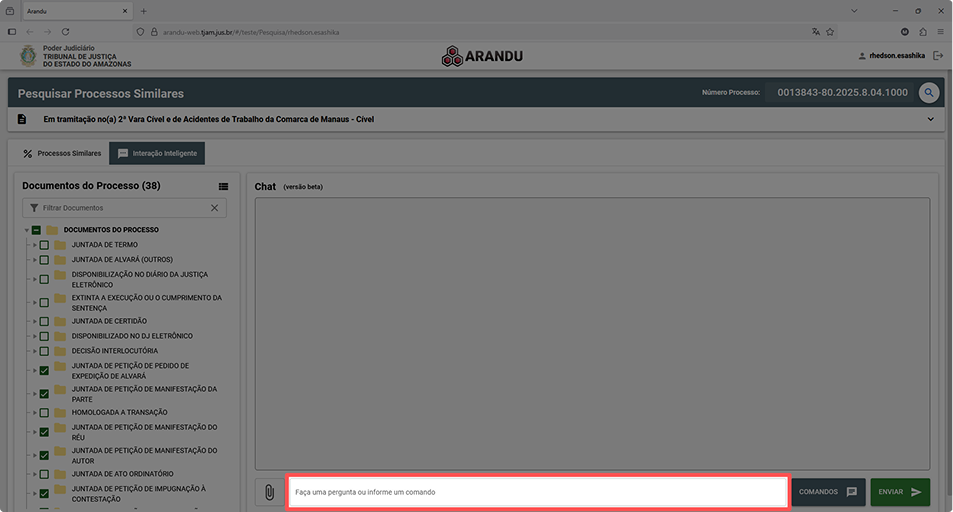Viewport: 953px width, 512px height.
Task: Check the JUNTADA DE TERMO checkbox
Action: pos(44,245)
